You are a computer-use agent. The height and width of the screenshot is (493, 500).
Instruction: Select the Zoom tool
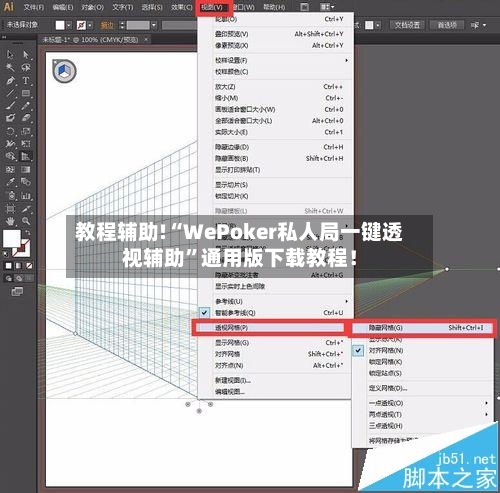coord(26,221)
